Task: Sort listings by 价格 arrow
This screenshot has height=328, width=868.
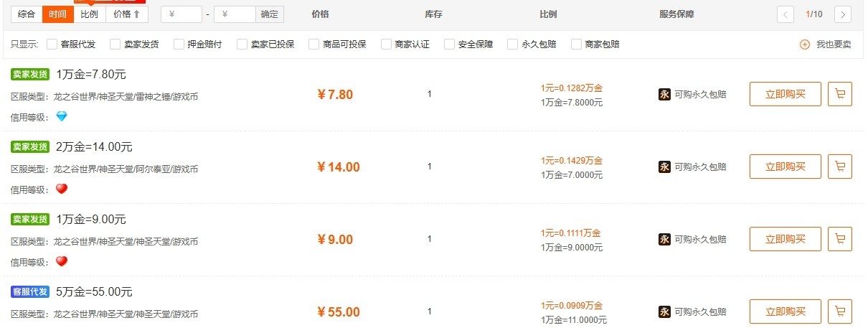Action: point(127,14)
